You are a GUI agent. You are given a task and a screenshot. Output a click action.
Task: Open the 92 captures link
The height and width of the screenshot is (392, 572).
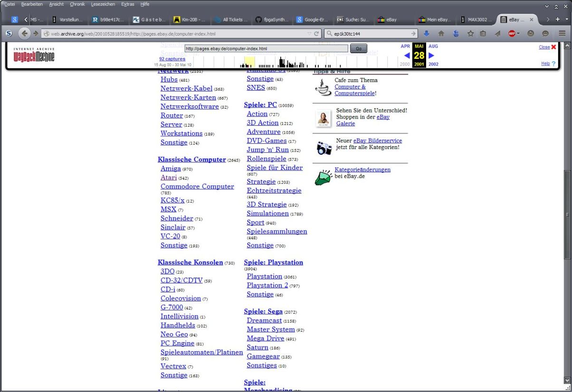(x=172, y=59)
